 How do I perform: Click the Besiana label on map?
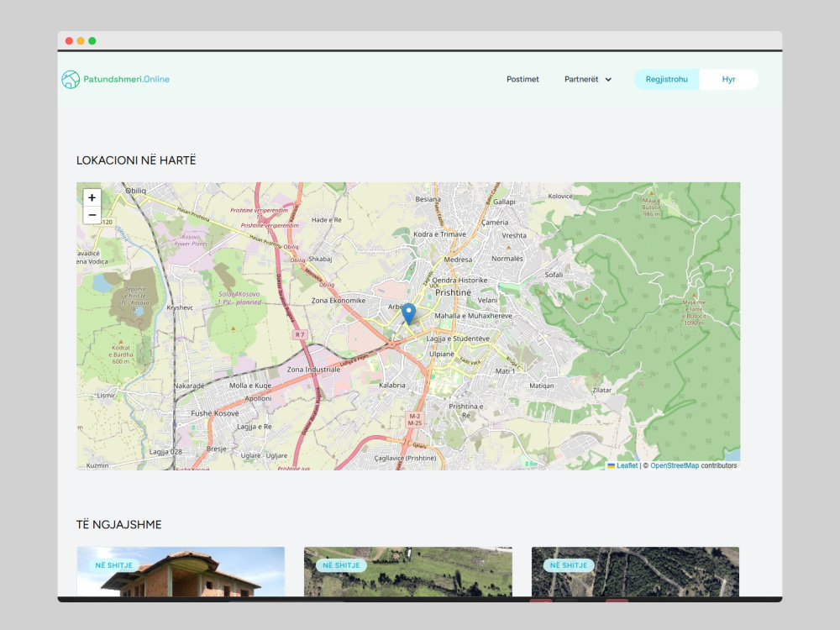[428, 199]
